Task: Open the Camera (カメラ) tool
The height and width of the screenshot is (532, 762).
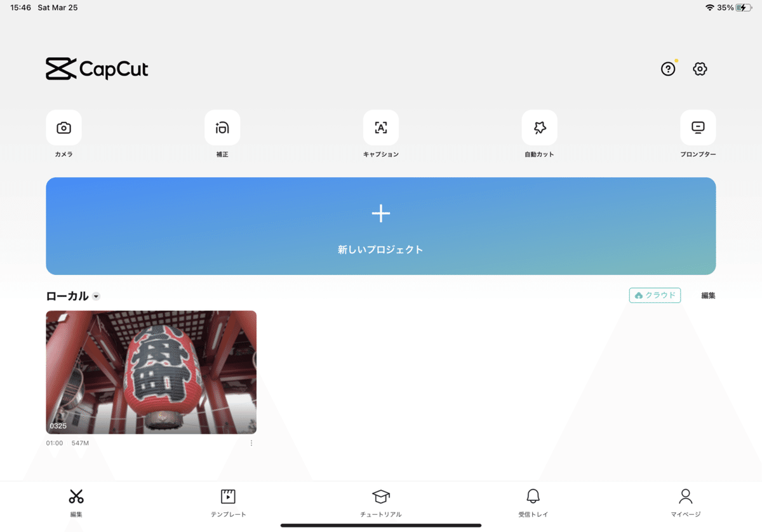Action: [x=63, y=128]
